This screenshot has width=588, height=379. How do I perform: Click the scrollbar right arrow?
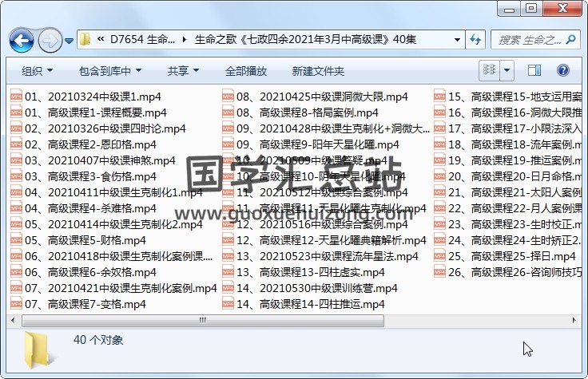574,320
